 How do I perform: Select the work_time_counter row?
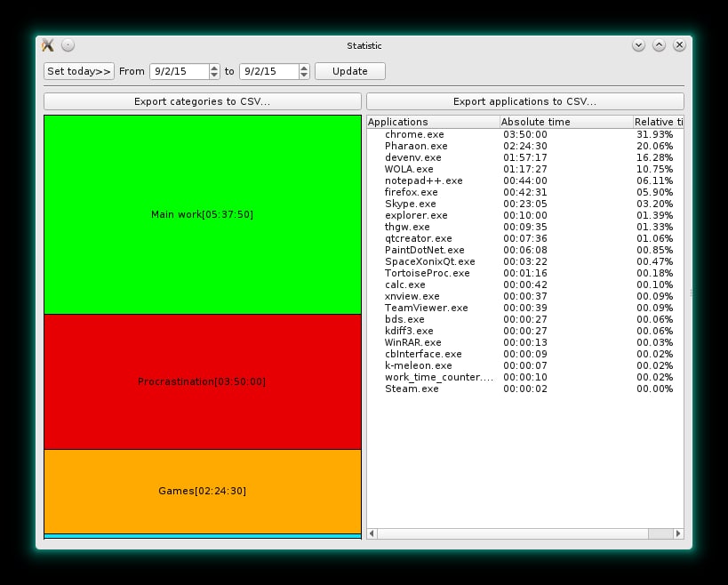525,377
